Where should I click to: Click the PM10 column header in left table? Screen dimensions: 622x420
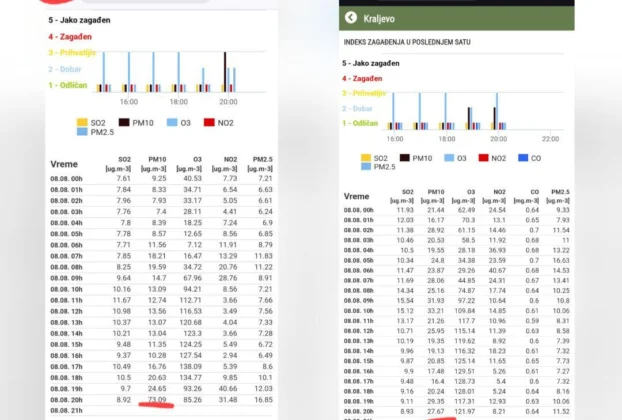click(x=158, y=160)
